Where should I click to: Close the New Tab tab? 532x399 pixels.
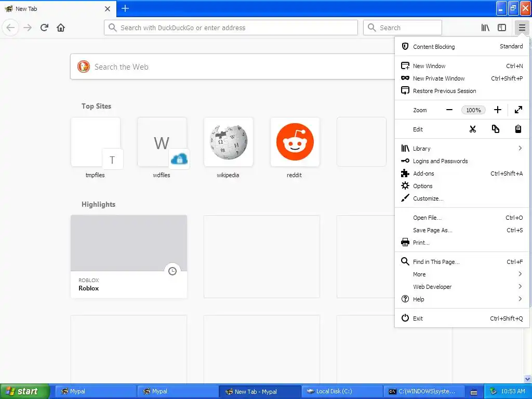107,9
